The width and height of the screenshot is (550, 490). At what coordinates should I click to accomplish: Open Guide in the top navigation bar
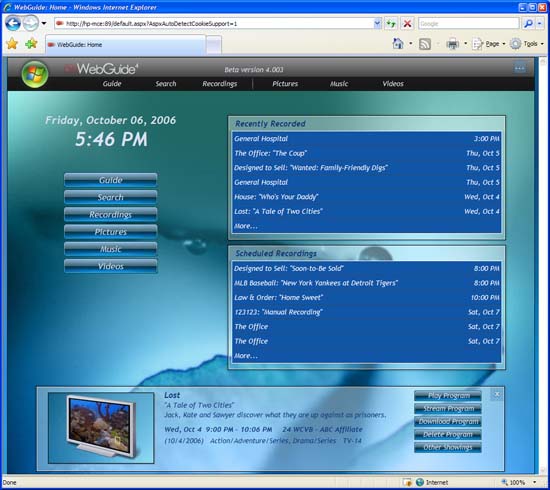pyautogui.click(x=112, y=84)
